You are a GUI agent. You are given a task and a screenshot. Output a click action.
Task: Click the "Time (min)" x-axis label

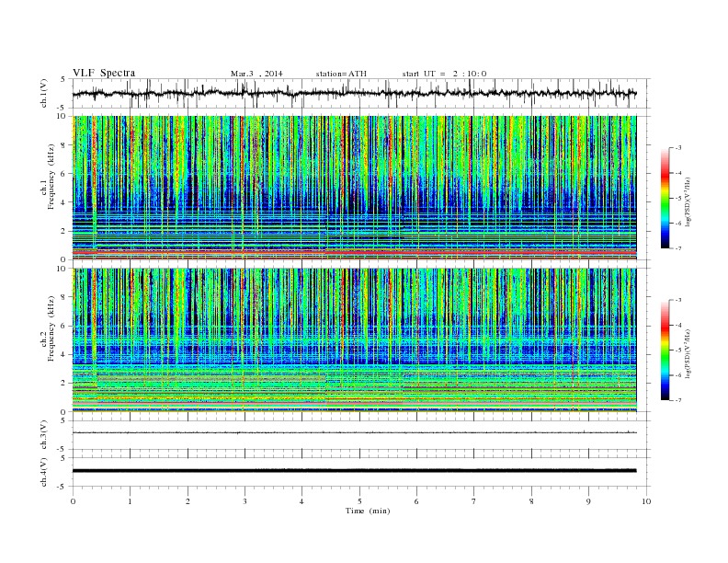coord(368,511)
